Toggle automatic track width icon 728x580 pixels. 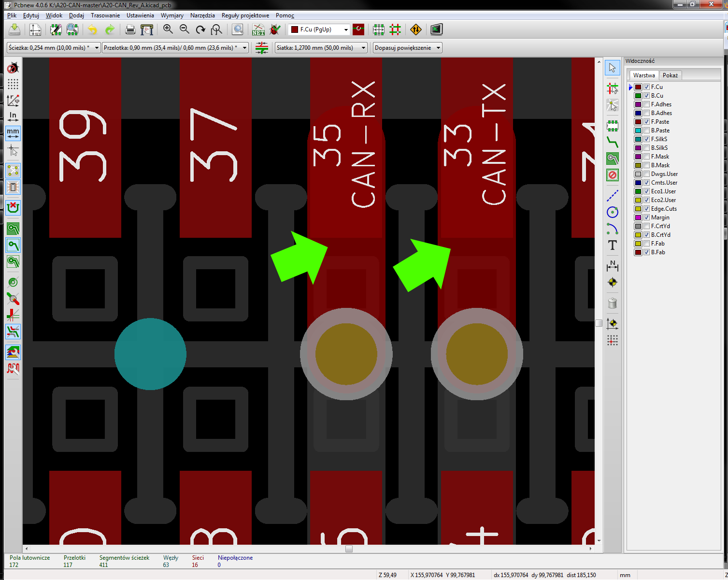point(261,48)
